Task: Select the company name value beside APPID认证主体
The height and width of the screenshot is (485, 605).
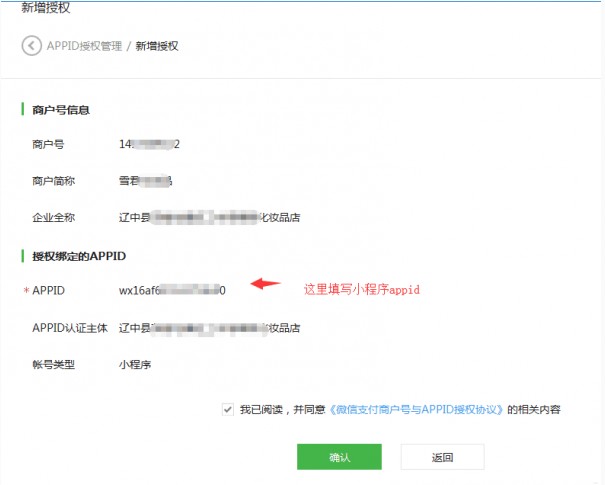Action: (x=210, y=328)
